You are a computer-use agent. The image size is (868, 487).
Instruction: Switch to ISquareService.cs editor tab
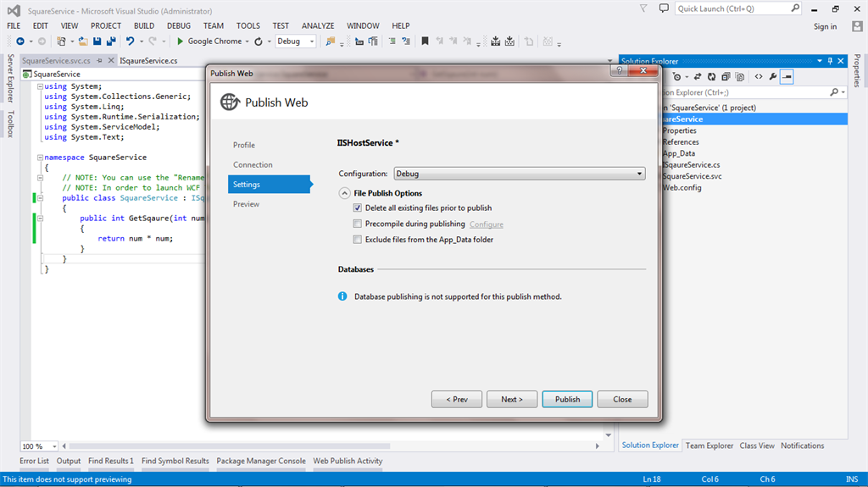(x=148, y=61)
